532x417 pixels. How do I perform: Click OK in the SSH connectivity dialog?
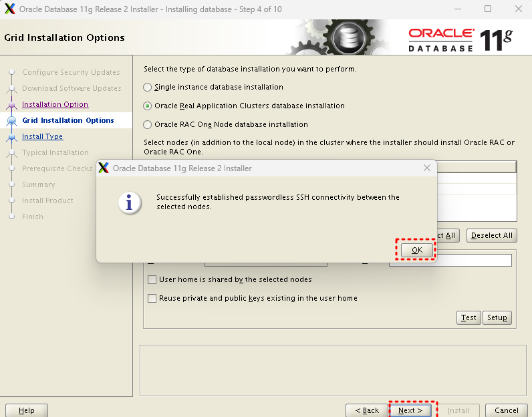(x=416, y=250)
